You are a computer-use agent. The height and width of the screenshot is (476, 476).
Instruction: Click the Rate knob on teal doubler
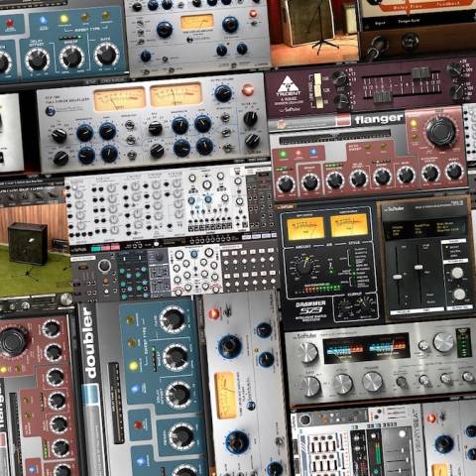tap(173, 319)
